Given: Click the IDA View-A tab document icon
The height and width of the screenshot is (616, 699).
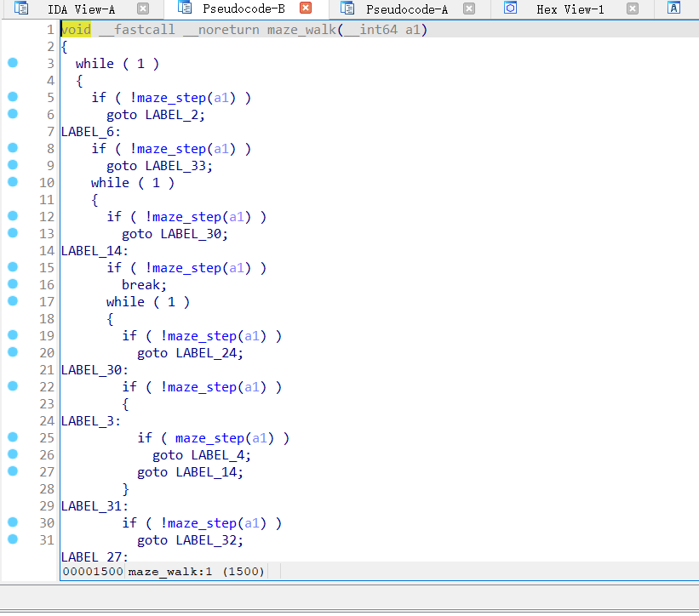Looking at the screenshot, I should point(20,9).
